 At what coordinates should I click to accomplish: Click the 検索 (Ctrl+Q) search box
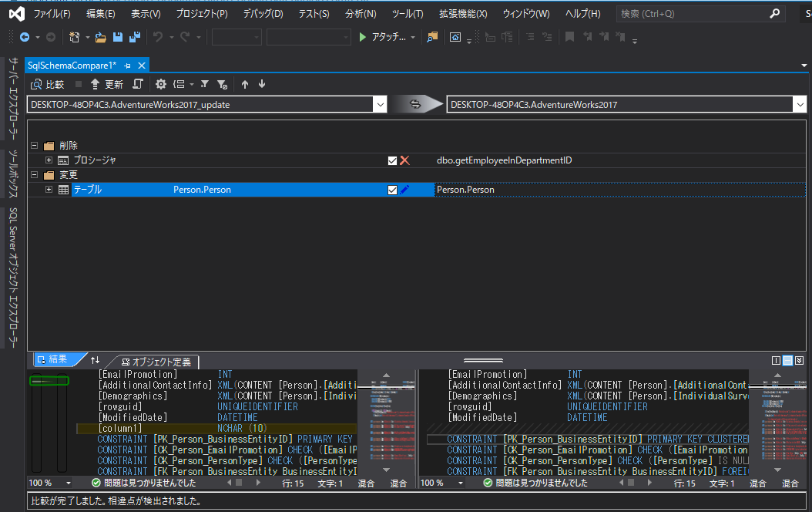700,14
